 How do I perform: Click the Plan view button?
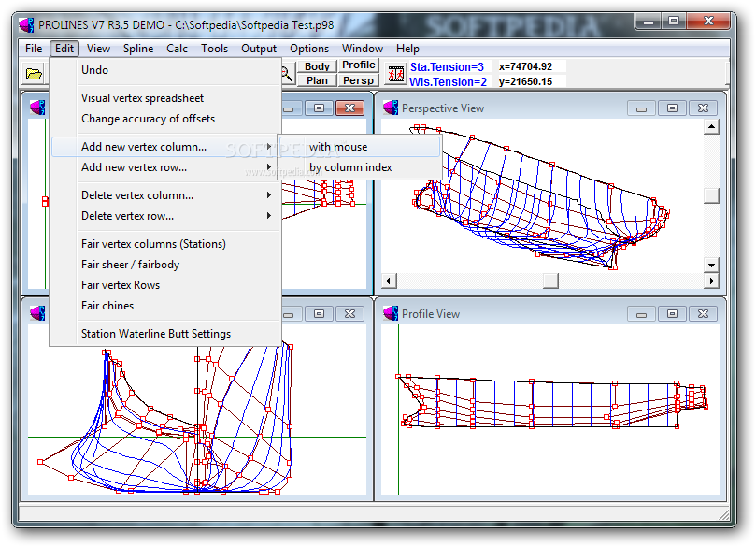(x=317, y=80)
